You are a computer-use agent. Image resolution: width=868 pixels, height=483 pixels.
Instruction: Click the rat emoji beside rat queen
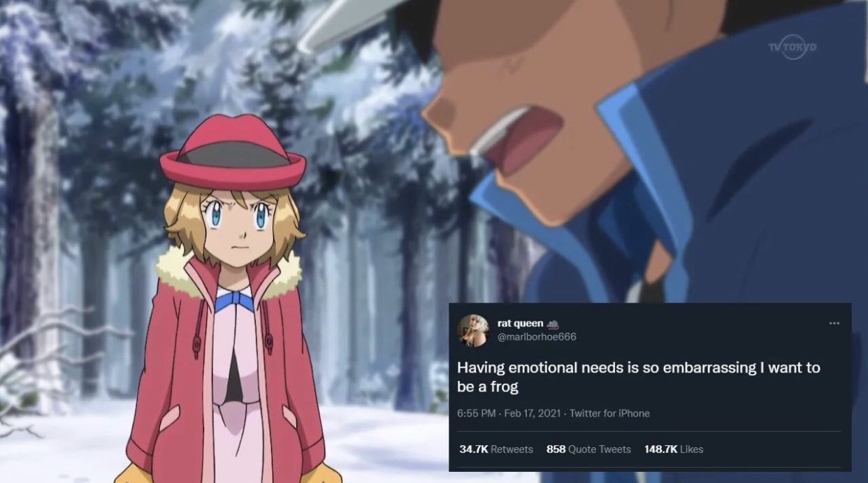(553, 324)
